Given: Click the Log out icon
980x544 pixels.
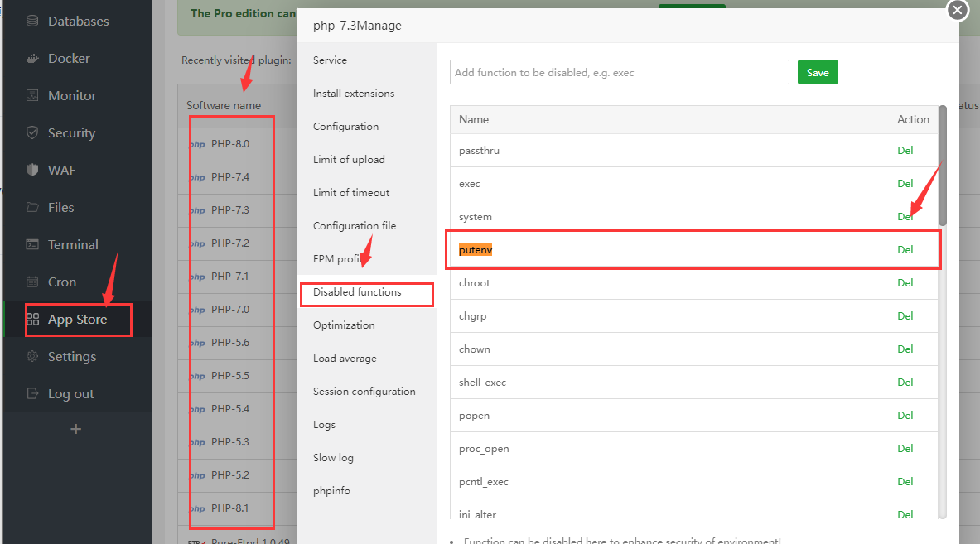Looking at the screenshot, I should tap(32, 394).
